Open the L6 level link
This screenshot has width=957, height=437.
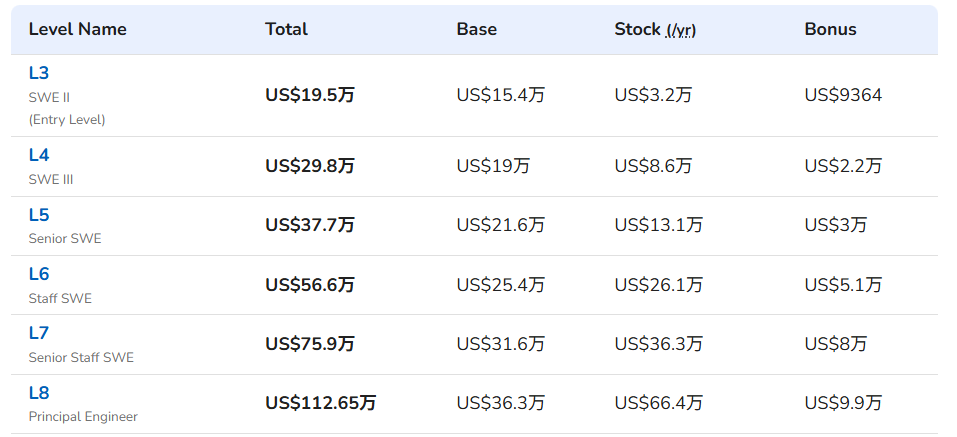click(x=38, y=274)
